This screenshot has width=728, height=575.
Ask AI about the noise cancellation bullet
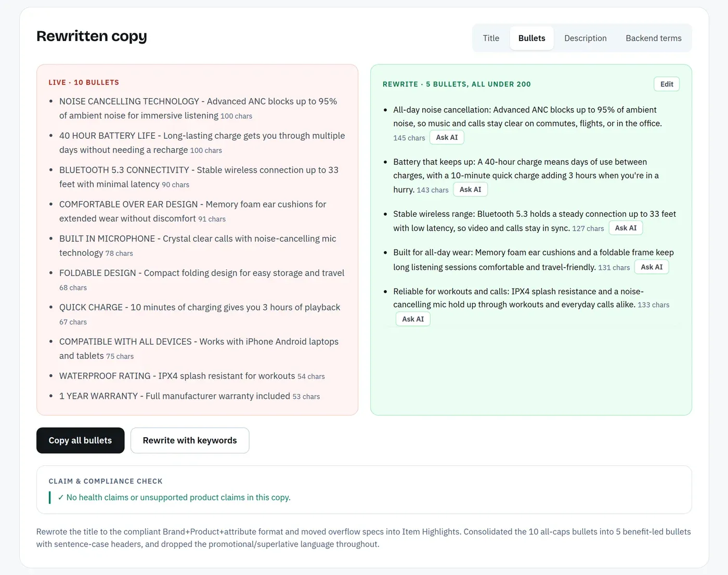[447, 137]
